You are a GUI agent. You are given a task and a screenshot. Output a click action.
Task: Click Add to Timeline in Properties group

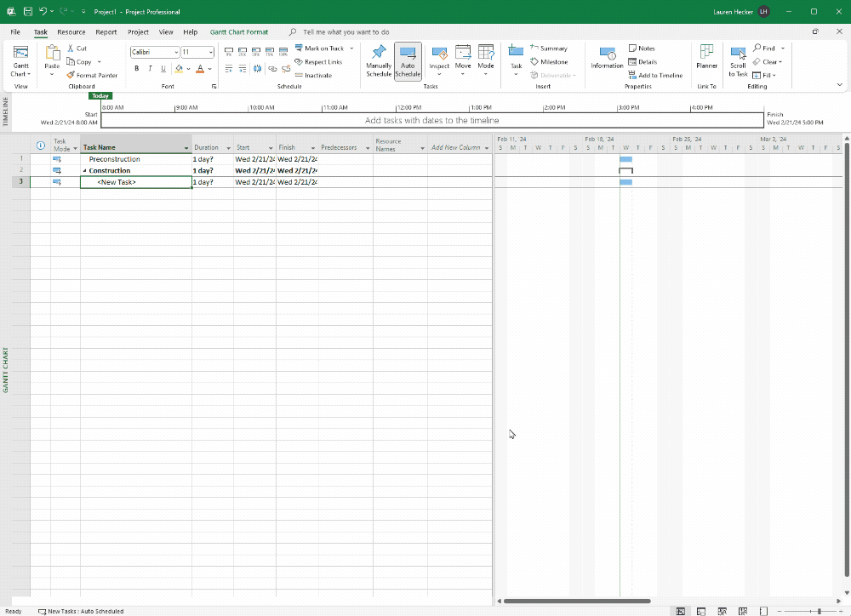pyautogui.click(x=655, y=75)
